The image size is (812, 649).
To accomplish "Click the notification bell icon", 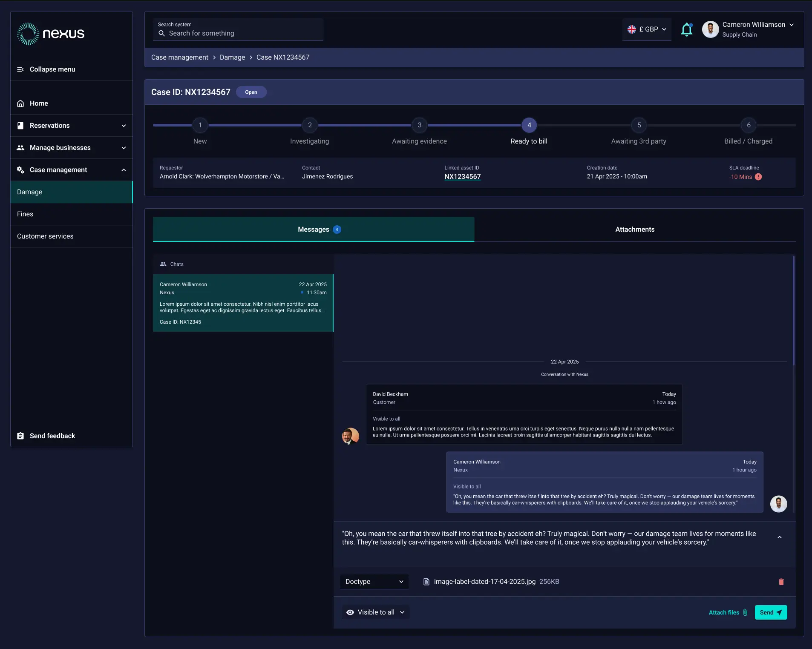I will tap(686, 30).
